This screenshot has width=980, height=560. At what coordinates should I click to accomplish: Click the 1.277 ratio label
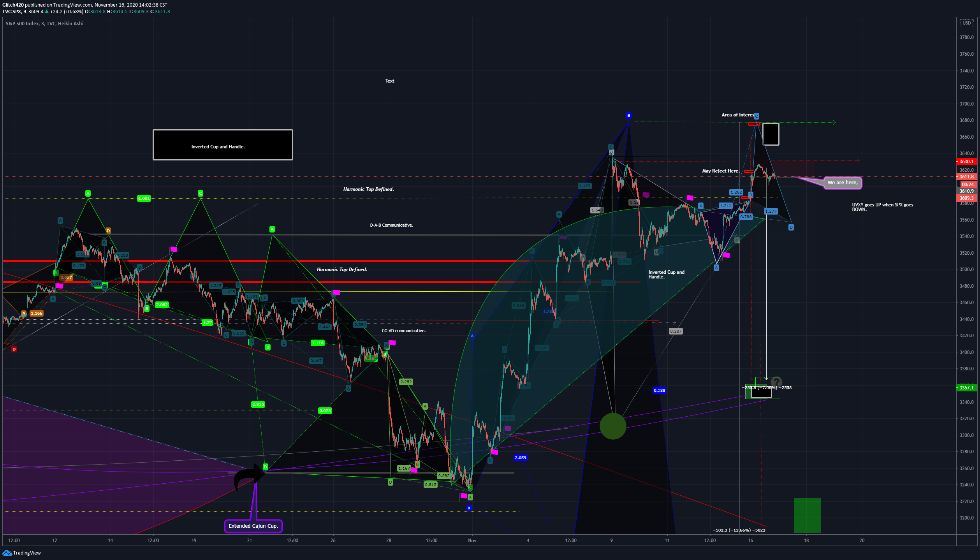pyautogui.click(x=771, y=211)
